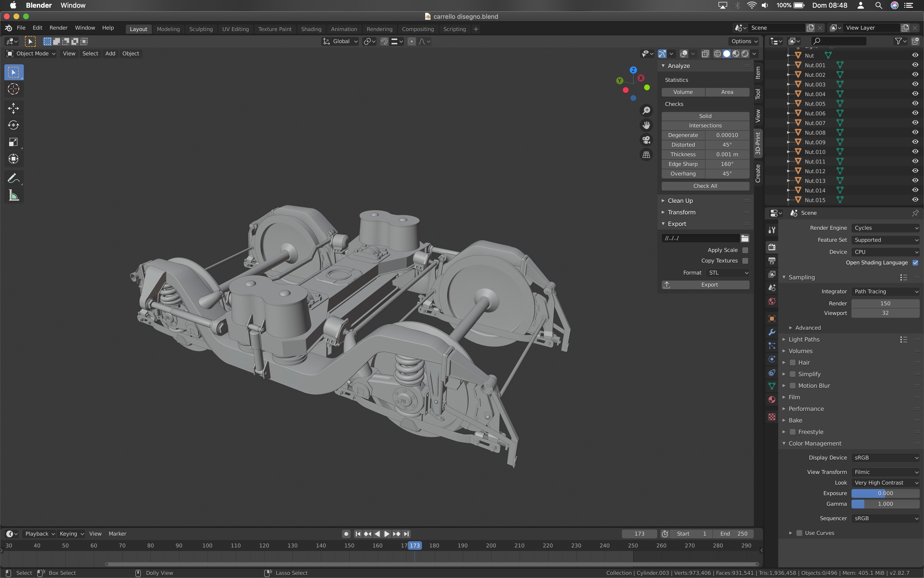Click the pan view hand icon

[646, 125]
